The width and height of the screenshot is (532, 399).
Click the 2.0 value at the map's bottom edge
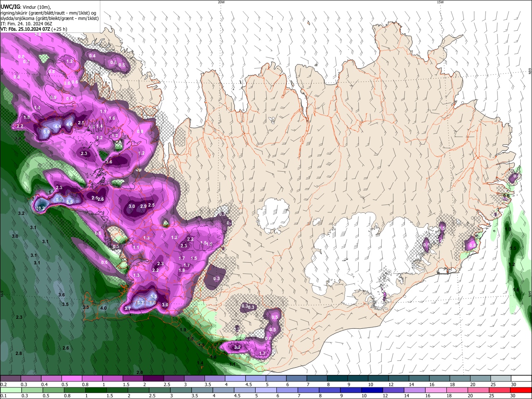point(140,372)
